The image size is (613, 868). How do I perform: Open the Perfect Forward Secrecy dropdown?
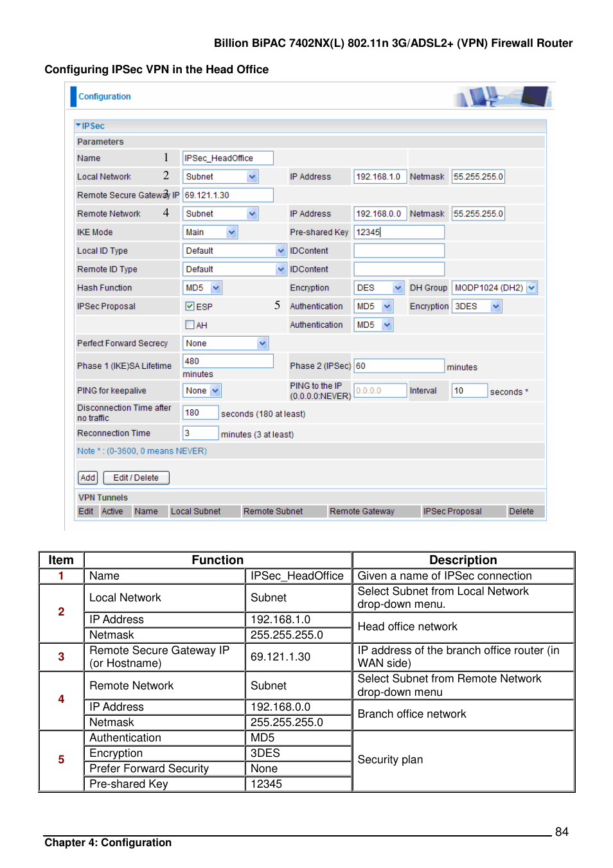tap(226, 344)
